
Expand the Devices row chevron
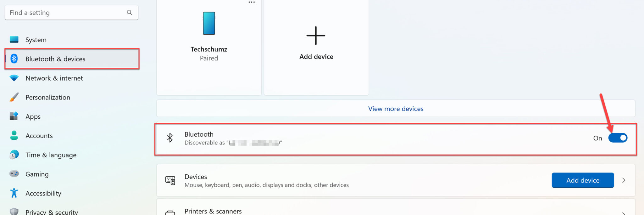624,180
